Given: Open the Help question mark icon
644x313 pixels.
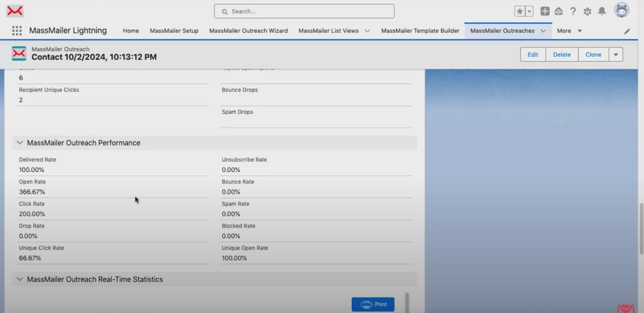Looking at the screenshot, I should (x=573, y=11).
